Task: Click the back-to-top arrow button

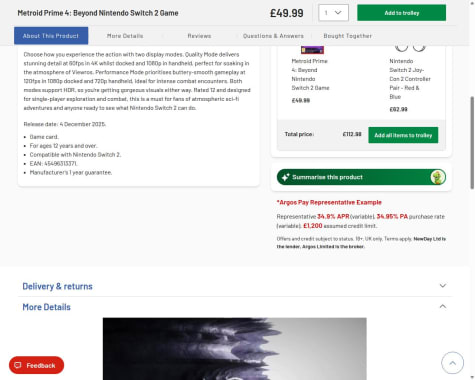Action: point(452,363)
